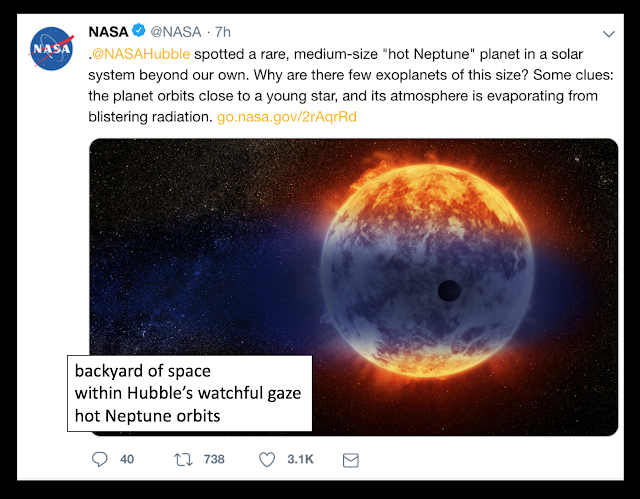Open the hot Neptune star illustration

[353, 287]
